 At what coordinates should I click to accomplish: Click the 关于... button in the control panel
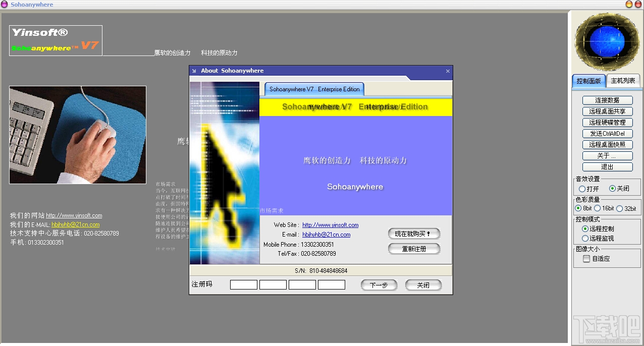607,156
